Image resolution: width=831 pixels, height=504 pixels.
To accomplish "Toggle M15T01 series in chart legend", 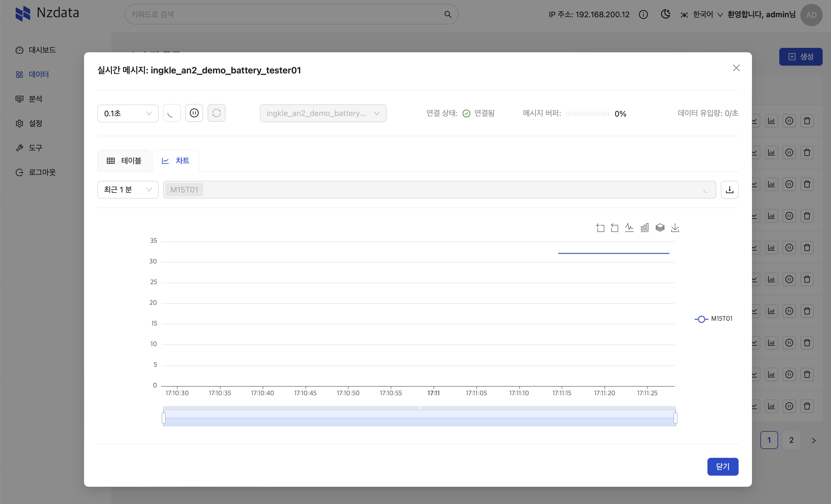I will pos(714,318).
